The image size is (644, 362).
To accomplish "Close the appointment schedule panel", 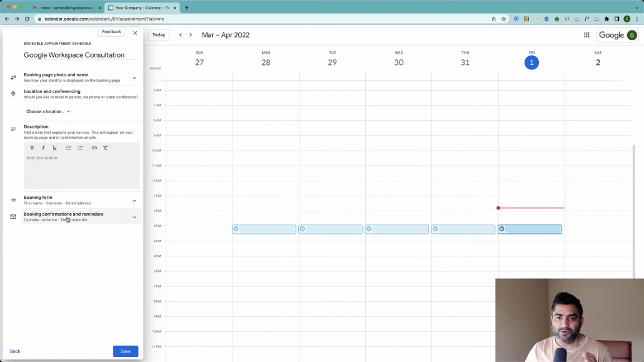I will coord(135,33).
